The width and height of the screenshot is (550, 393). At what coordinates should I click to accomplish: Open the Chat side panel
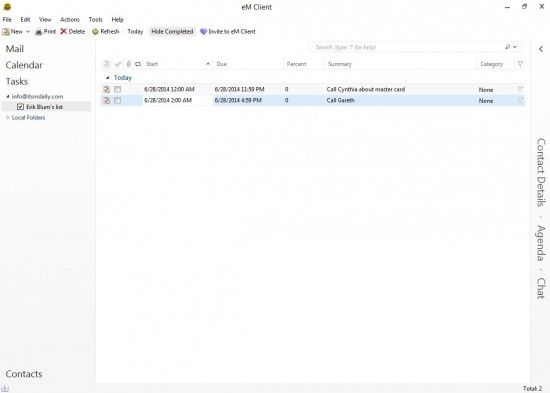coord(541,288)
